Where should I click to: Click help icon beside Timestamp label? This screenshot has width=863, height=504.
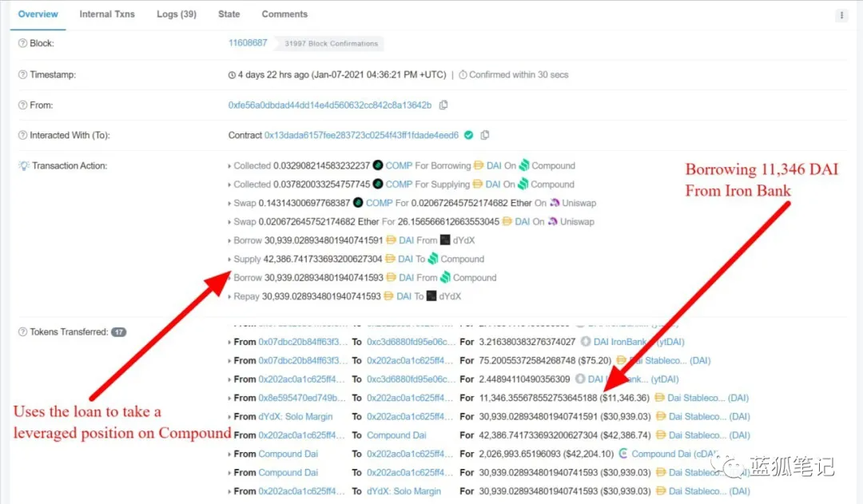point(22,75)
